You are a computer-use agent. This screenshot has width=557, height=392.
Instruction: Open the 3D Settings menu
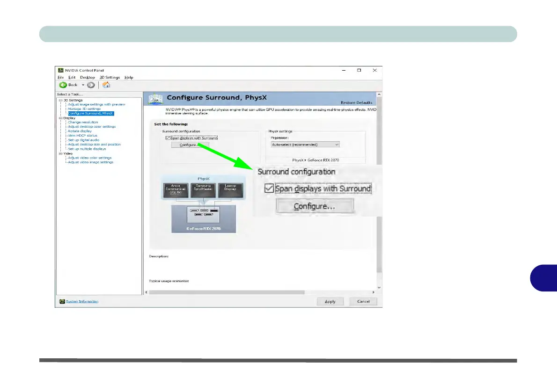pos(110,77)
